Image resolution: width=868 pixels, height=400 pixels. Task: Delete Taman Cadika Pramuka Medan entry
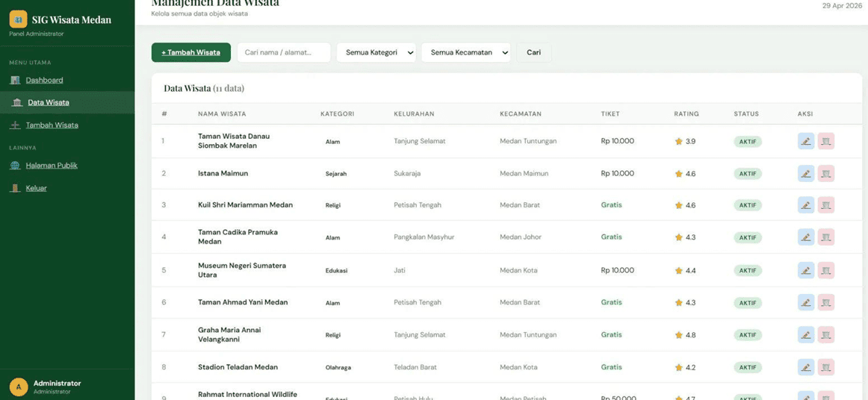(x=826, y=237)
